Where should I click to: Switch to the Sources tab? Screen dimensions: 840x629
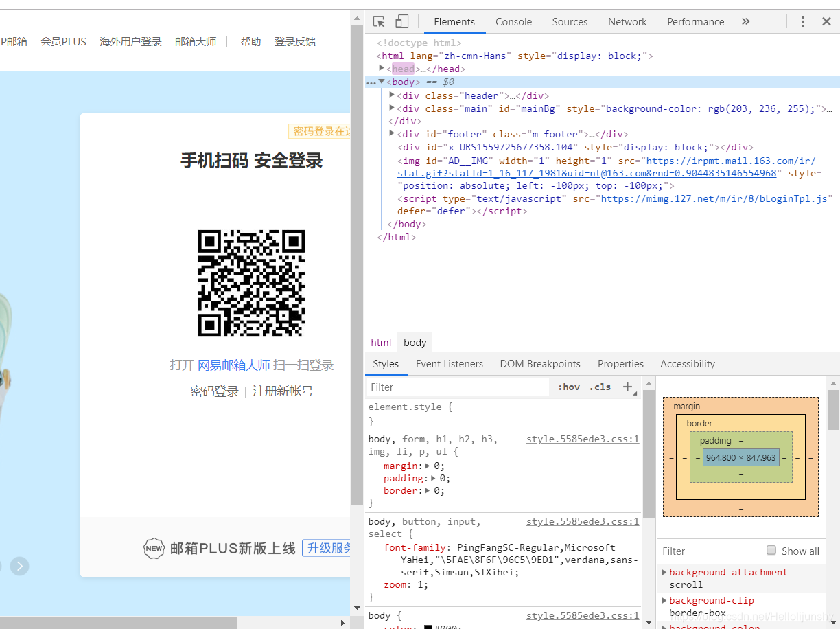(570, 22)
